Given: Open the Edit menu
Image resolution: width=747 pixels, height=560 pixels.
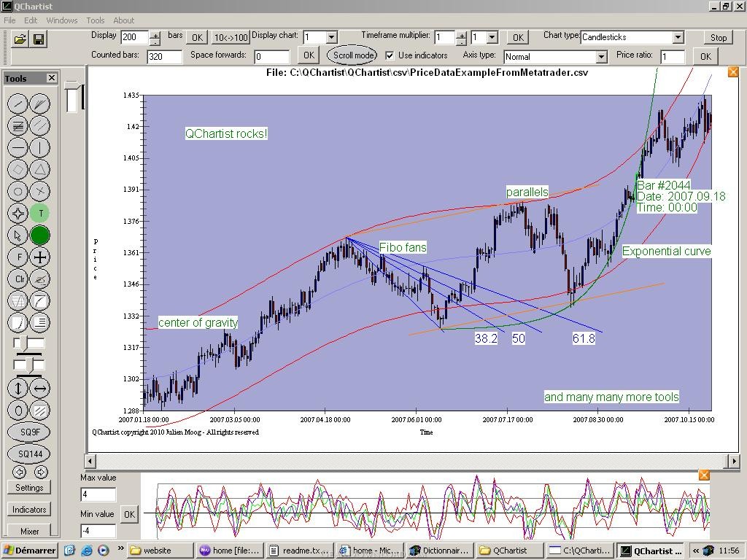Looking at the screenshot, I should pos(31,20).
